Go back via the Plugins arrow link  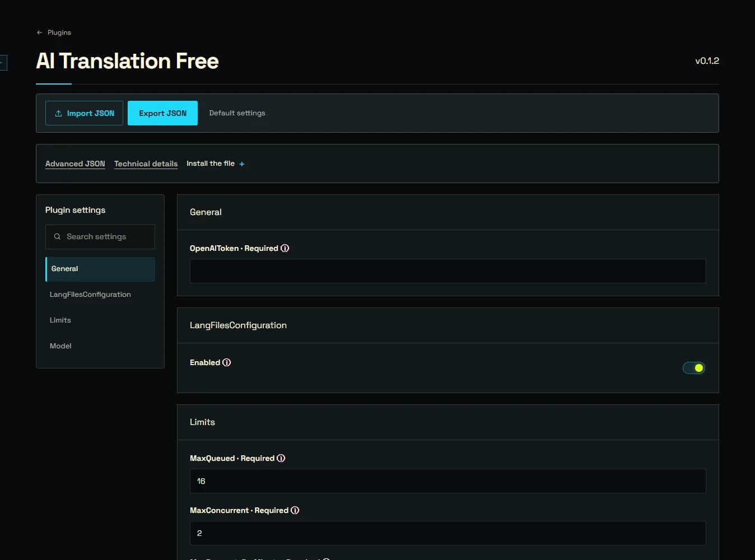click(x=54, y=32)
